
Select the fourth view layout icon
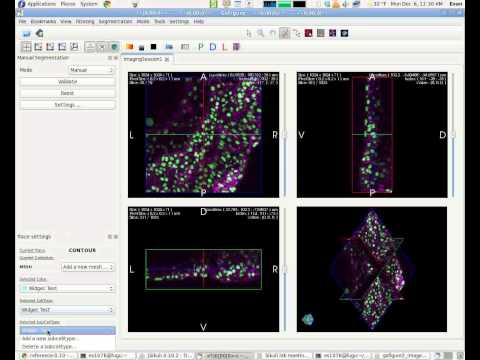point(62,47)
